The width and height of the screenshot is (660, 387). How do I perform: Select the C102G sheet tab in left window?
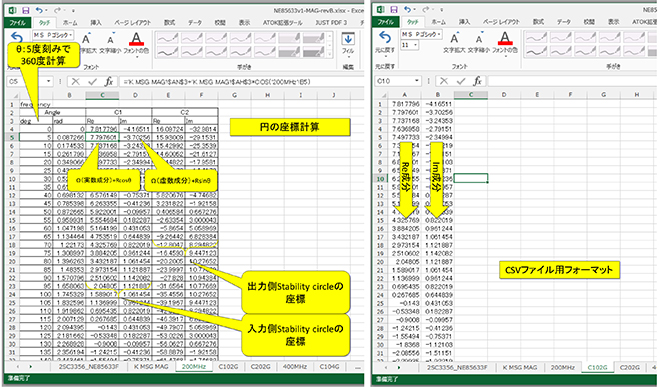pyautogui.click(x=228, y=367)
